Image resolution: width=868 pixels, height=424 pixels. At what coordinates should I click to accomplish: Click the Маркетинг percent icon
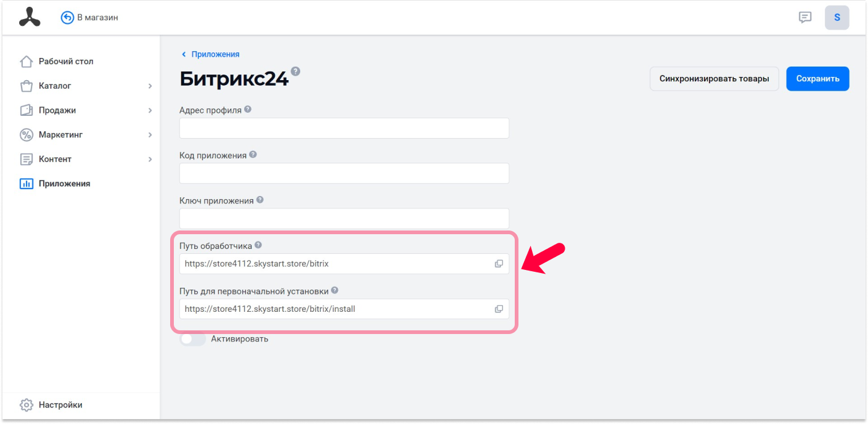pyautogui.click(x=26, y=135)
